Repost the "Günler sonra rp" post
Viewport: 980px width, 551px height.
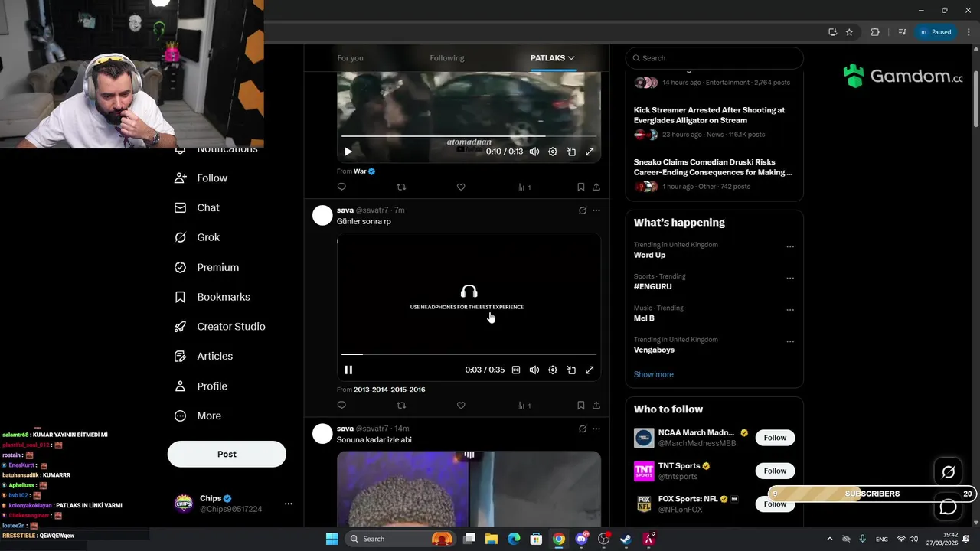(x=401, y=406)
